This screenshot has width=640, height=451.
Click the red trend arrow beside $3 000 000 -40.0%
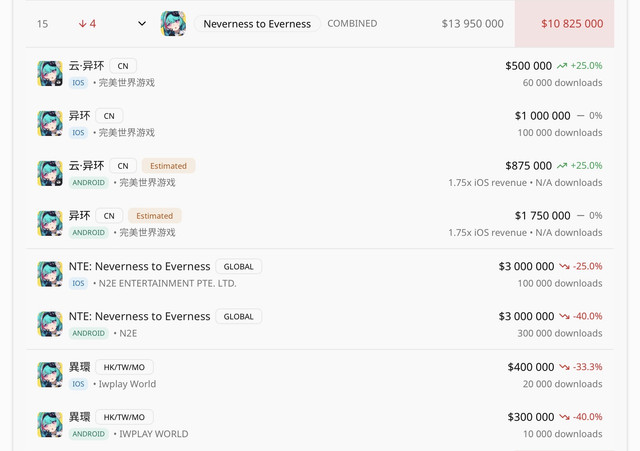point(564,316)
